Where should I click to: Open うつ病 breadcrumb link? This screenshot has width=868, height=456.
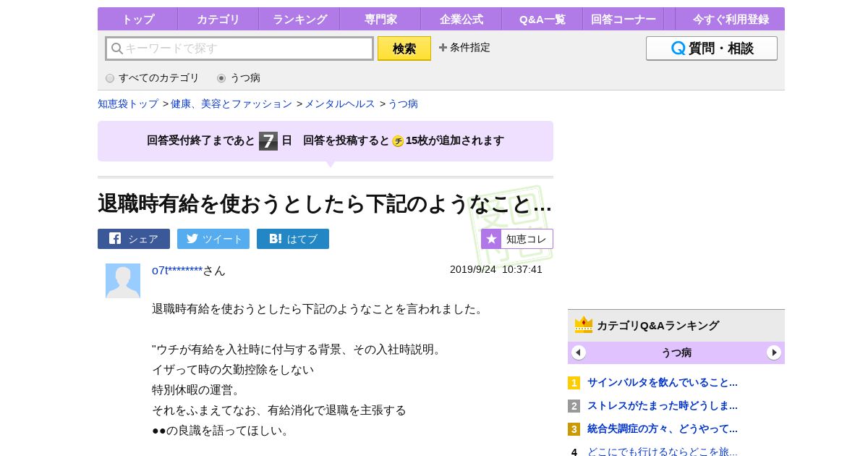pos(403,104)
